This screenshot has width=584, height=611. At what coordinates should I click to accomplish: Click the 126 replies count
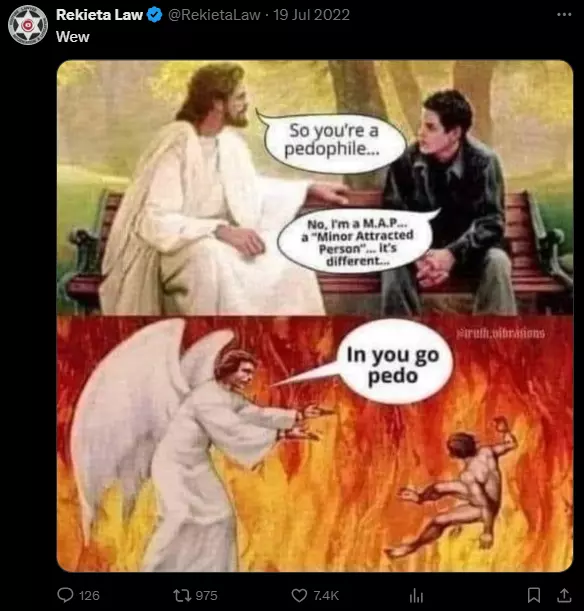89,595
